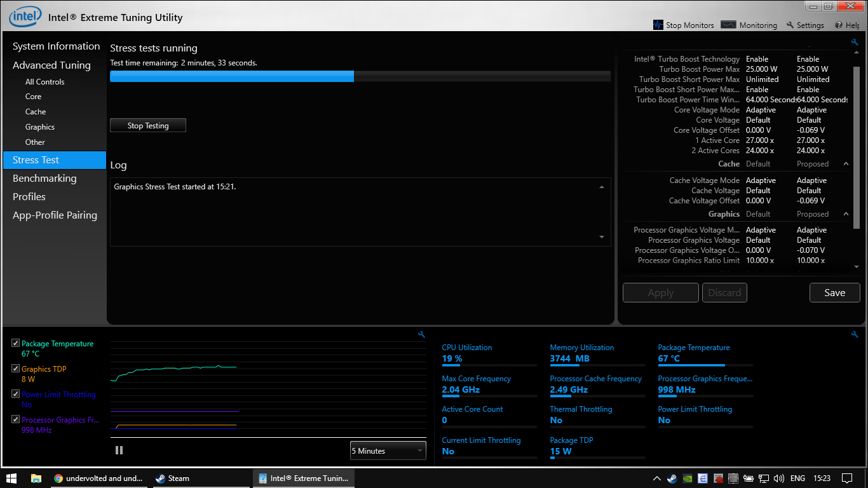Toggle the Graphics TDP checkbox

click(15, 369)
